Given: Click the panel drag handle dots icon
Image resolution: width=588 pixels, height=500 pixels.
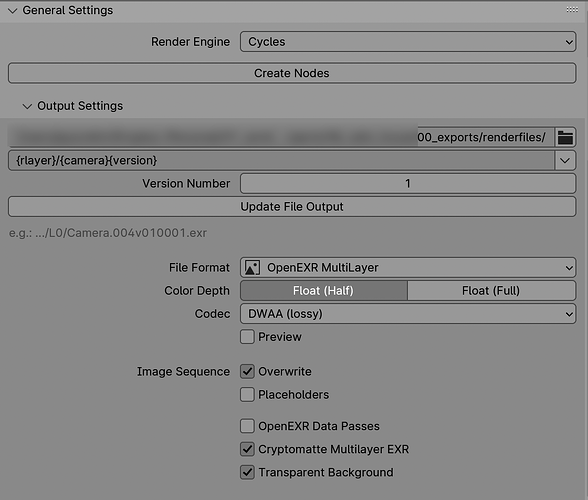Looking at the screenshot, I should pyautogui.click(x=572, y=10).
